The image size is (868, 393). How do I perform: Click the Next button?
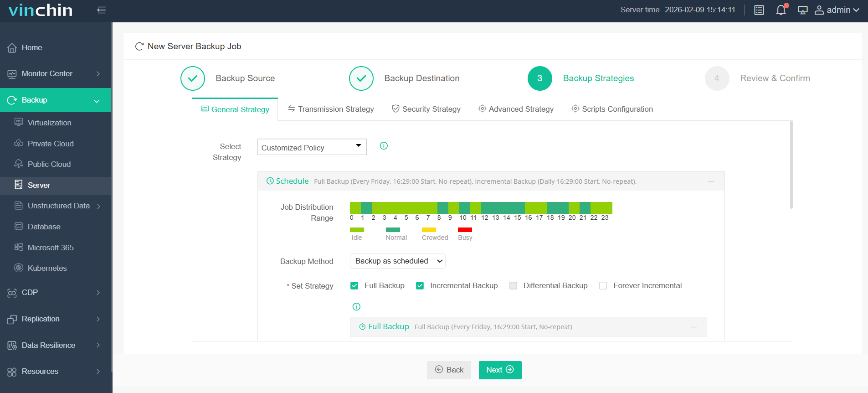(500, 370)
